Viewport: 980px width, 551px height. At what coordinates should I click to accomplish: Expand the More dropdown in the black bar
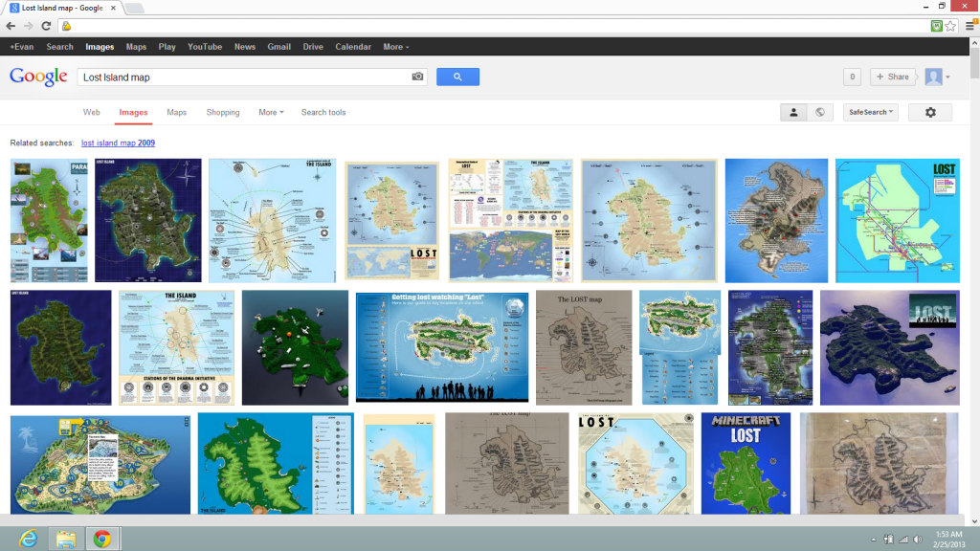click(x=395, y=47)
